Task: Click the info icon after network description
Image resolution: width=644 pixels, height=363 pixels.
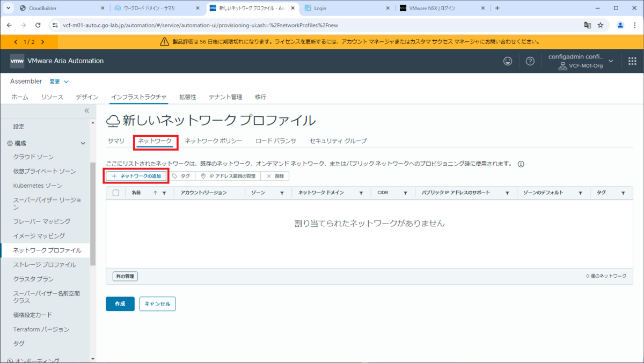Action: coord(521,164)
